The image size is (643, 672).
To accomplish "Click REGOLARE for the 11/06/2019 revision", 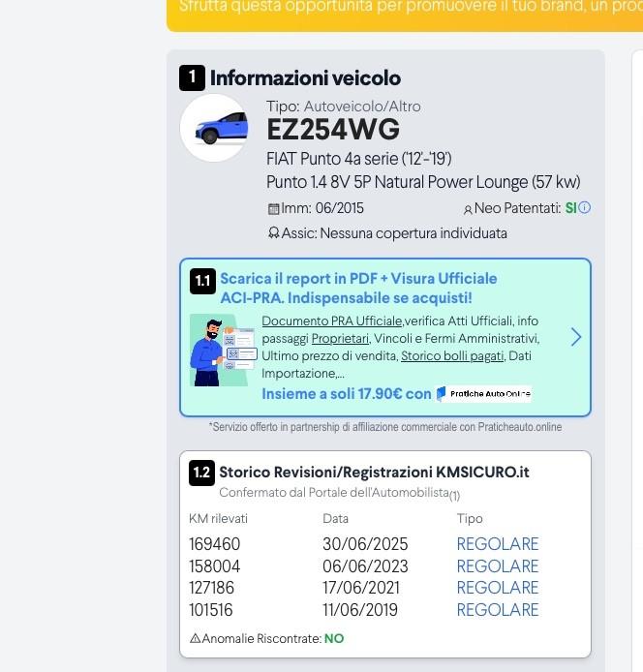I will coord(497,610).
